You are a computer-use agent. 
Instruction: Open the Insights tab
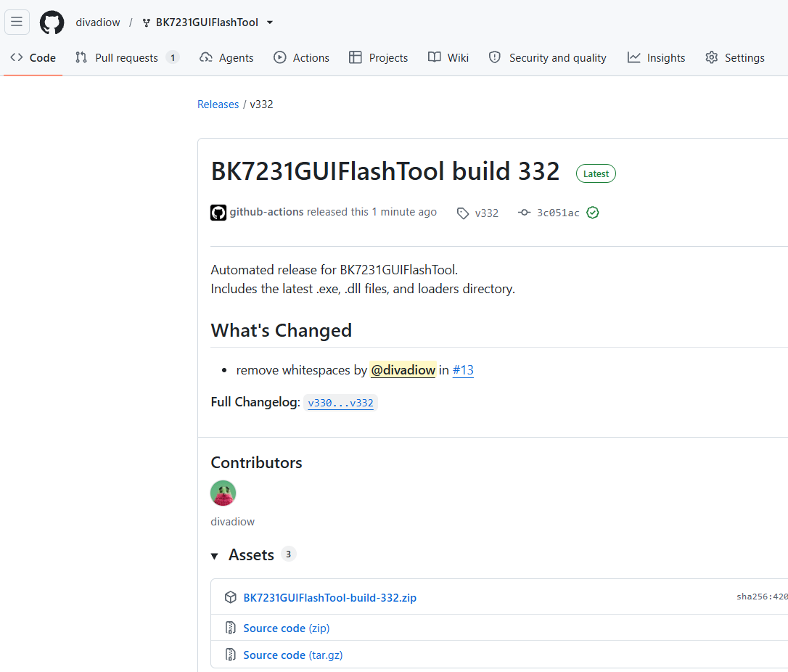(x=657, y=58)
